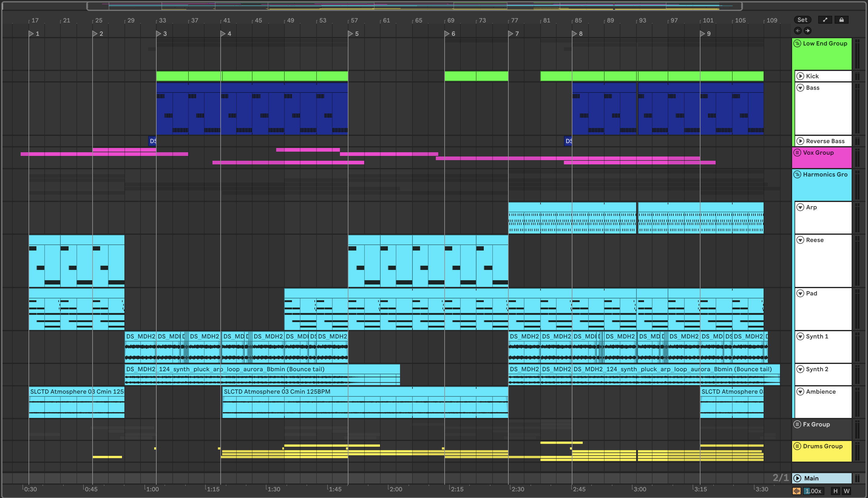
Task: Toggle the W optimize width button
Action: 846,491
